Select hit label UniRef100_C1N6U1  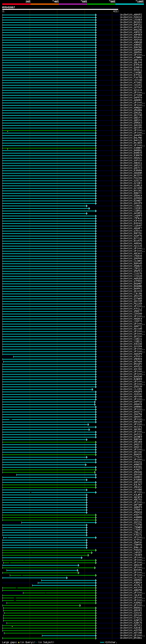(x=131, y=206)
